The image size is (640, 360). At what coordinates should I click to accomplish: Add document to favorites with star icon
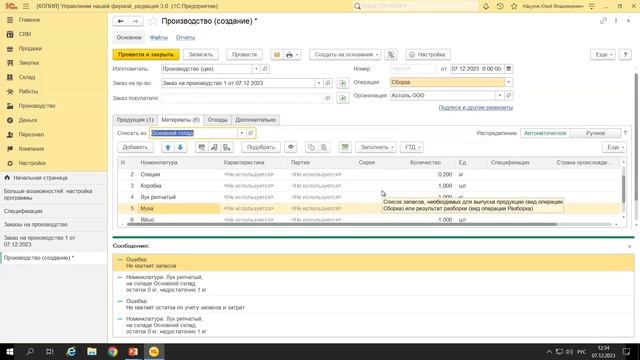153,21
